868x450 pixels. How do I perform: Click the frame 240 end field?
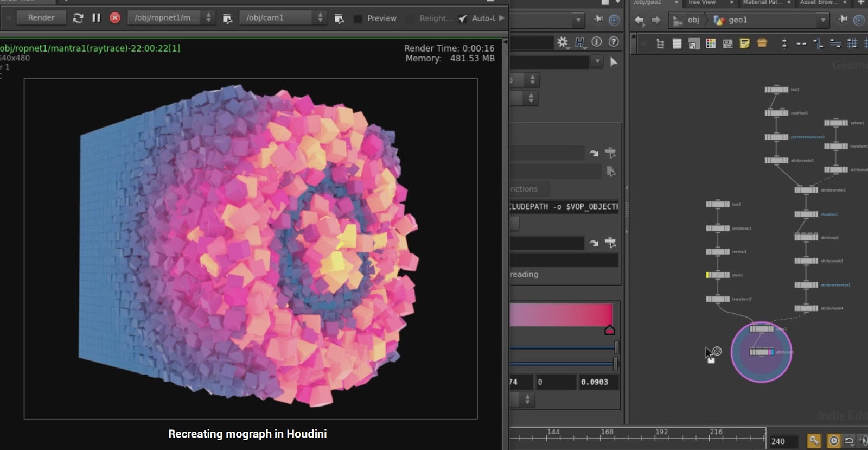tap(784, 441)
